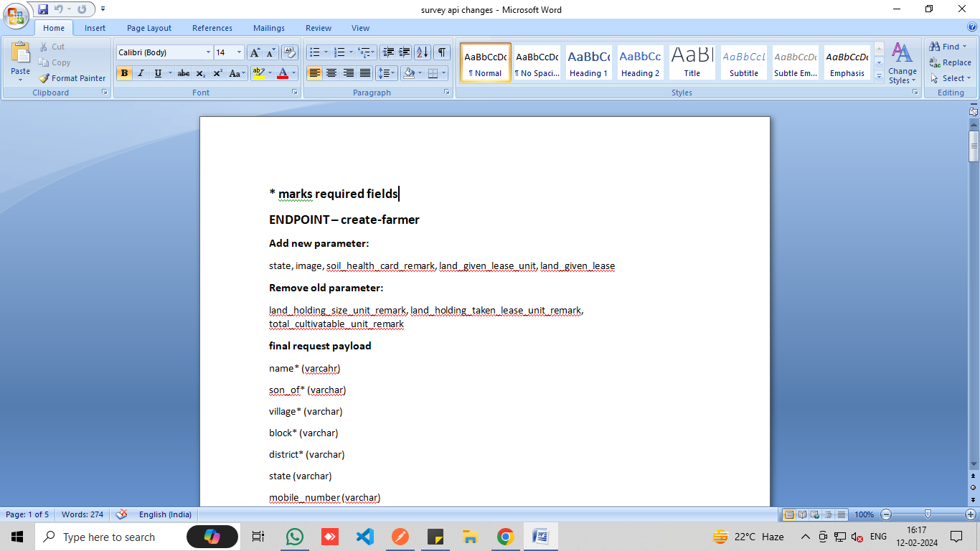Apply yellow text highlight color
Viewport: 980px width, 551px height.
tap(258, 73)
